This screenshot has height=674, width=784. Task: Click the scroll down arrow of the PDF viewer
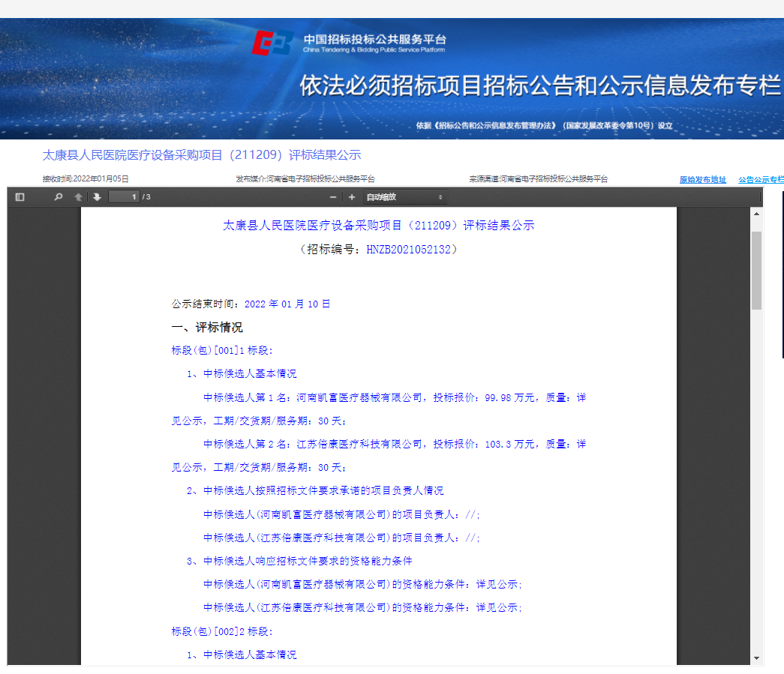[x=756, y=658]
